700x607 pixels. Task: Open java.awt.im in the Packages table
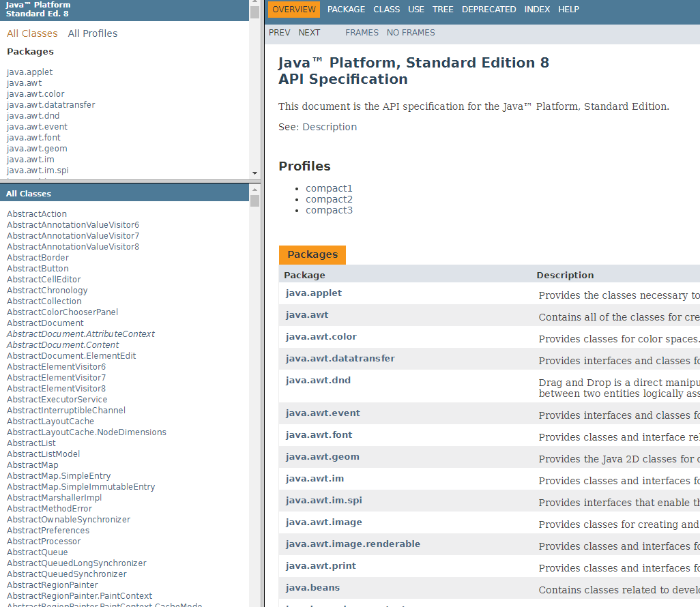click(315, 479)
